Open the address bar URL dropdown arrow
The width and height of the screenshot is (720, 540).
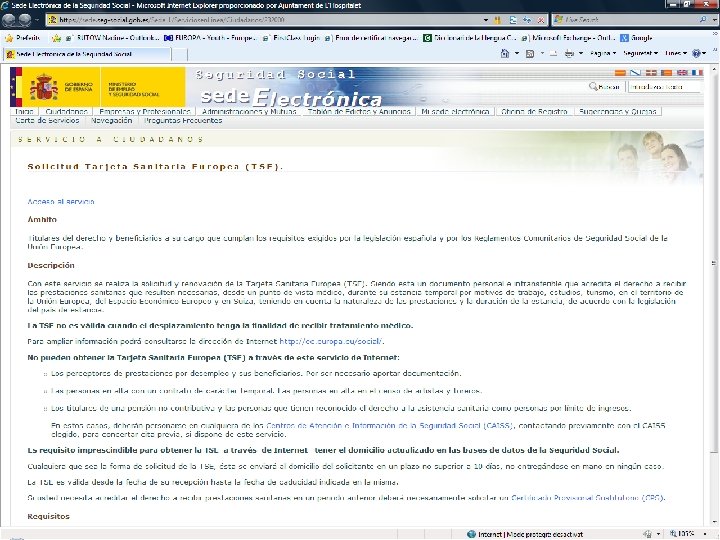coord(486,20)
